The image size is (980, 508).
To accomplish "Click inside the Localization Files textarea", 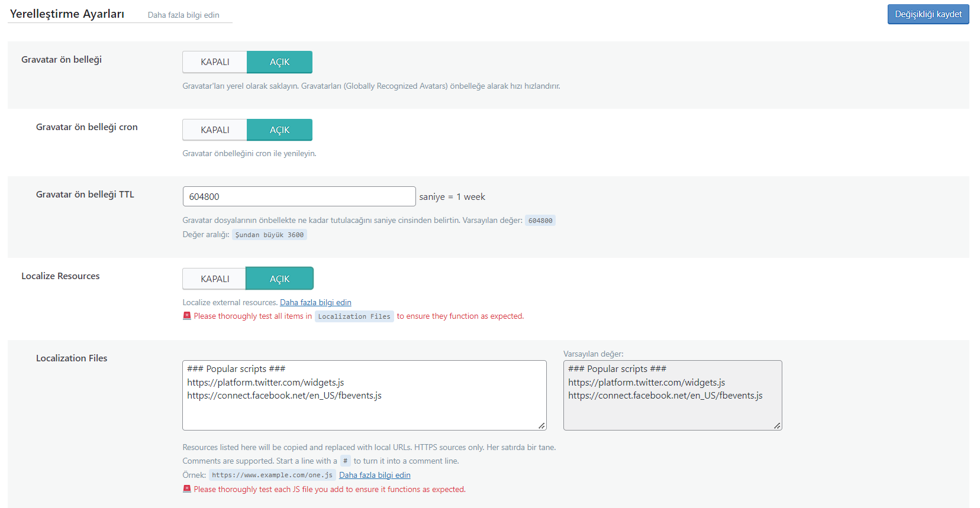I will pos(364,395).
